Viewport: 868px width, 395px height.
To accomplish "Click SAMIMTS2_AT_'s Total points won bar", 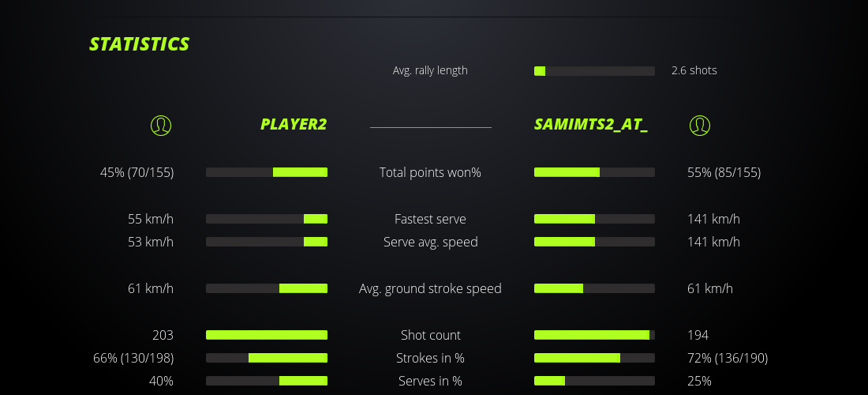I will click(x=594, y=172).
